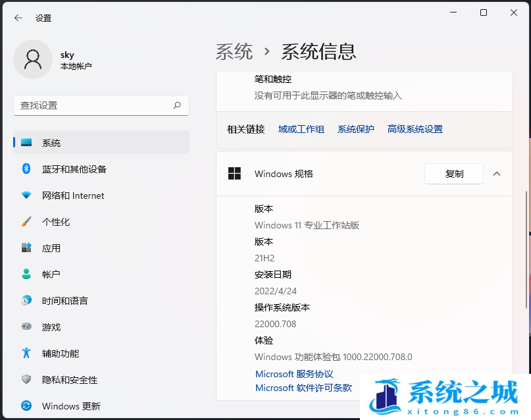
Task: Click the Windows logo beside Windows 规格
Action: click(234, 173)
